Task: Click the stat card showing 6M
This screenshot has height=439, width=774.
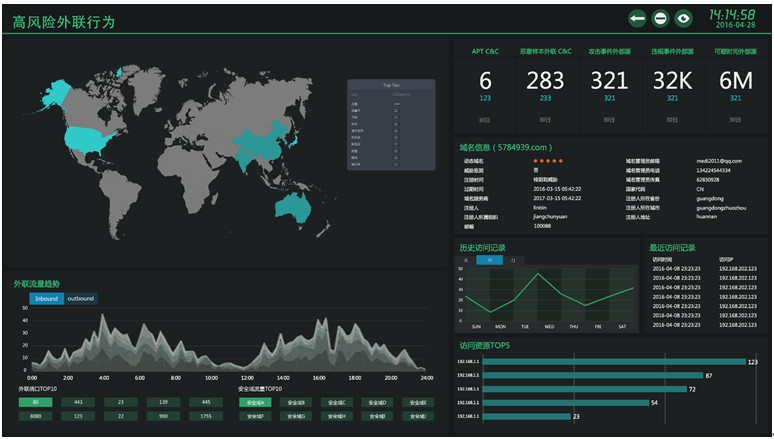Action: (736, 84)
